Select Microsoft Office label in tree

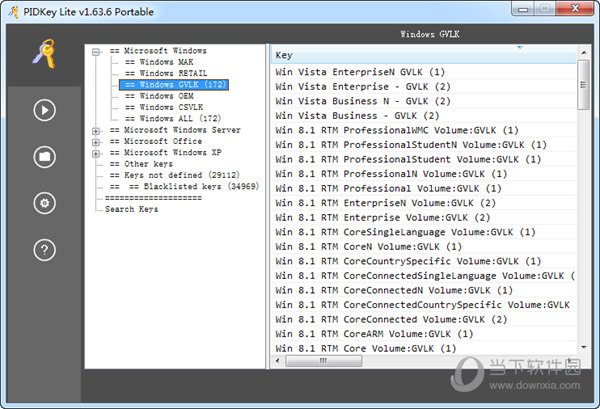[156, 141]
